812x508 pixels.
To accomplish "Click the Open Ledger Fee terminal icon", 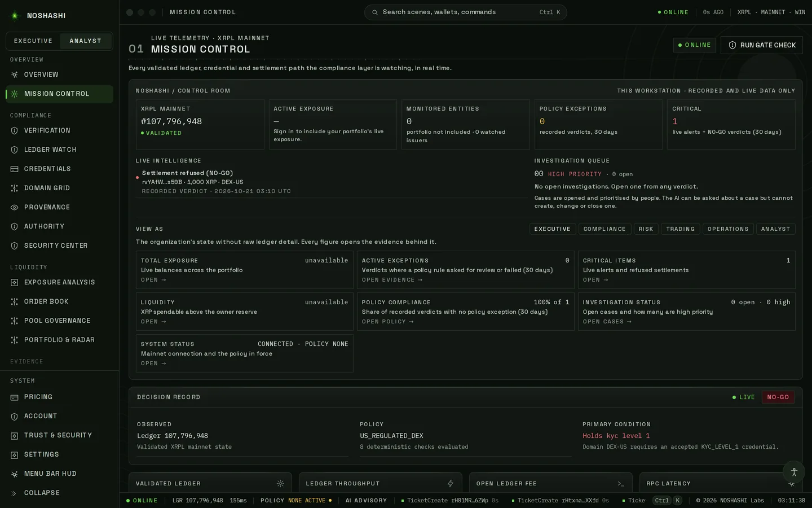I will [621, 484].
